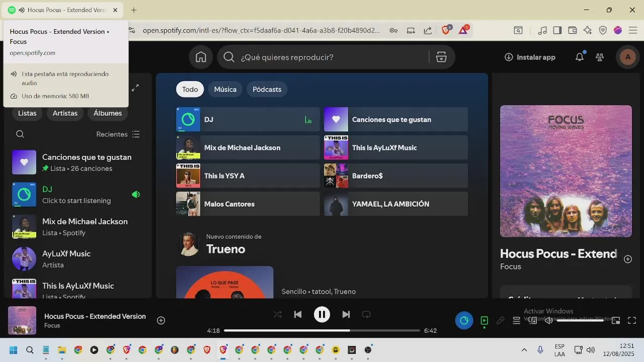Screen dimensions: 644x362
Task: Mute the Spotify volume speaker icon
Action: 548,320
